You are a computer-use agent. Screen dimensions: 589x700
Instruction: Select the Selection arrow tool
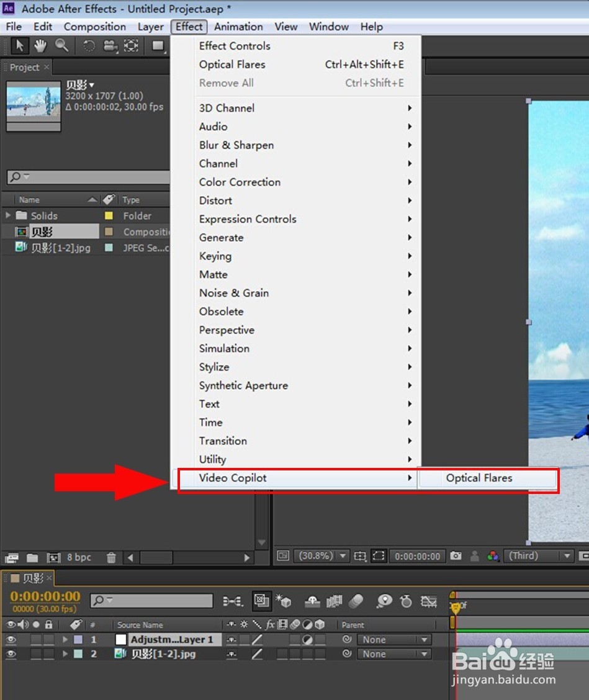(20, 45)
